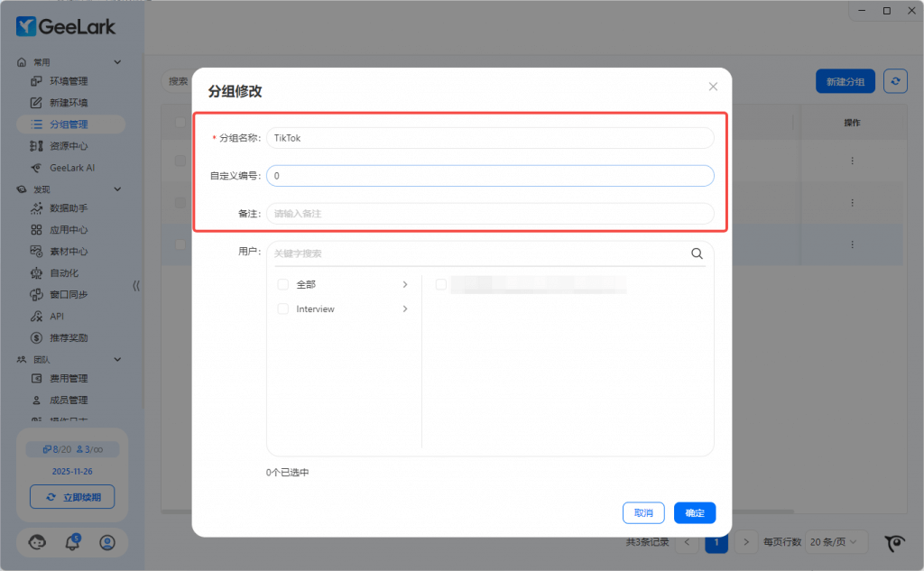Viewport: 924px width, 571px height.
Task: Close the 分组修改 dialog with X
Action: tap(713, 87)
